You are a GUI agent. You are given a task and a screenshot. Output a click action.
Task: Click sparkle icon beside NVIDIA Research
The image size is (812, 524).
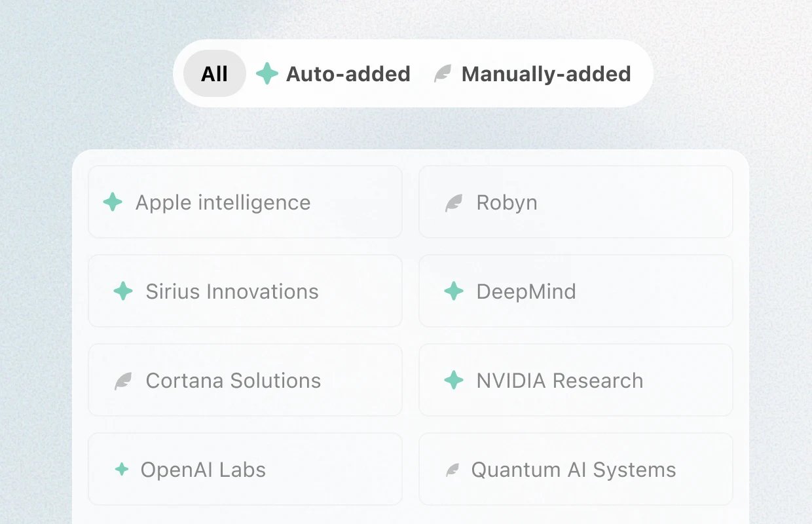(x=454, y=381)
